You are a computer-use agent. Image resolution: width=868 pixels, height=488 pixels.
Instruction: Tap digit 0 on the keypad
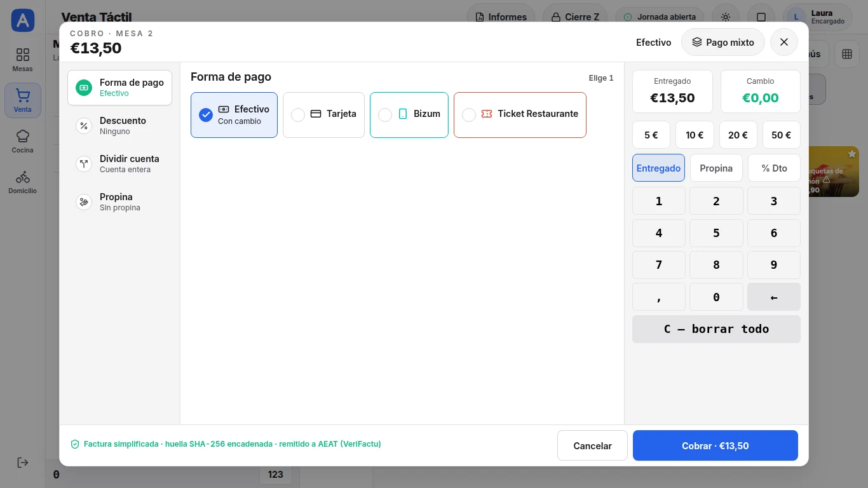click(x=716, y=297)
